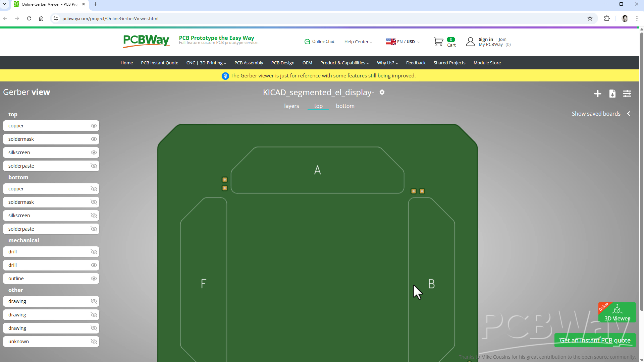
Task: Open the 3D Viewer icon button
Action: coord(617,312)
